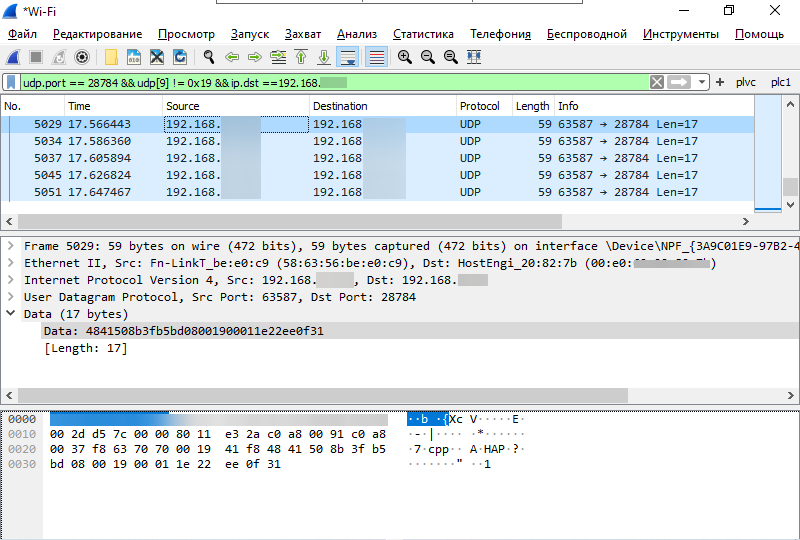Clear the display filter

click(x=657, y=82)
